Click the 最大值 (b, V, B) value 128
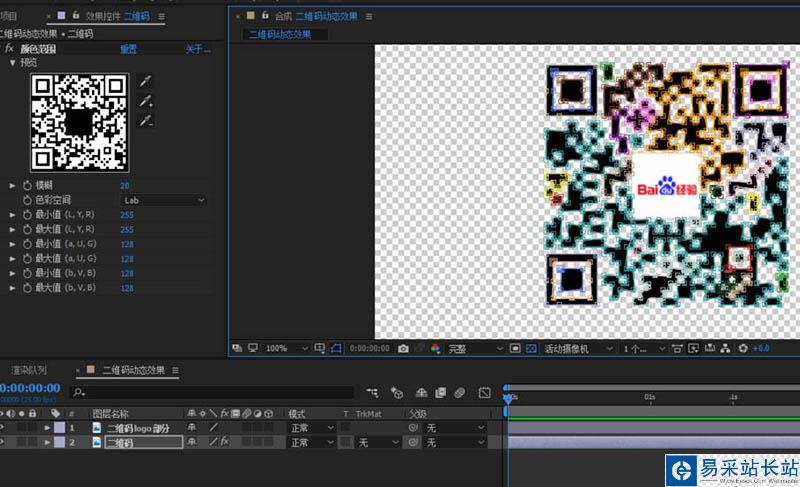The height and width of the screenshot is (487, 800). pyautogui.click(x=127, y=289)
